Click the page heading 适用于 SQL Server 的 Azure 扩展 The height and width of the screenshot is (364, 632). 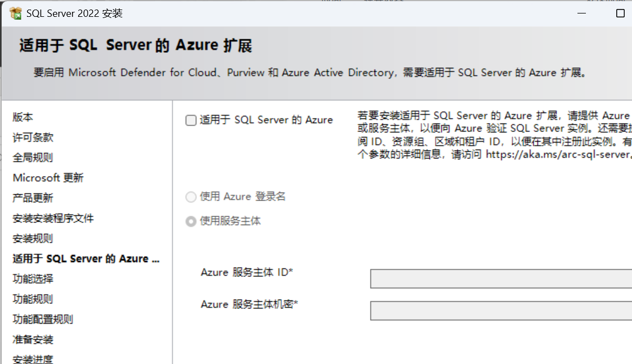(x=136, y=45)
